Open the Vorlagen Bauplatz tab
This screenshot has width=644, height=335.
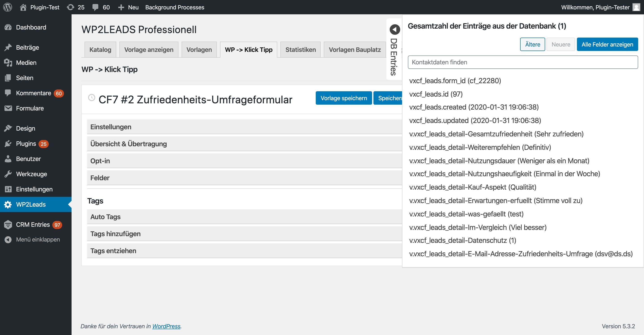click(x=355, y=49)
